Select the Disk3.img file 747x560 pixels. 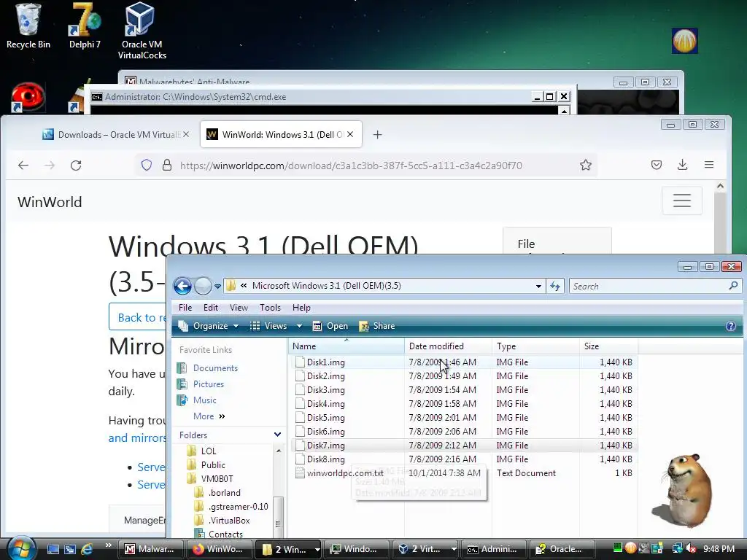(325, 389)
